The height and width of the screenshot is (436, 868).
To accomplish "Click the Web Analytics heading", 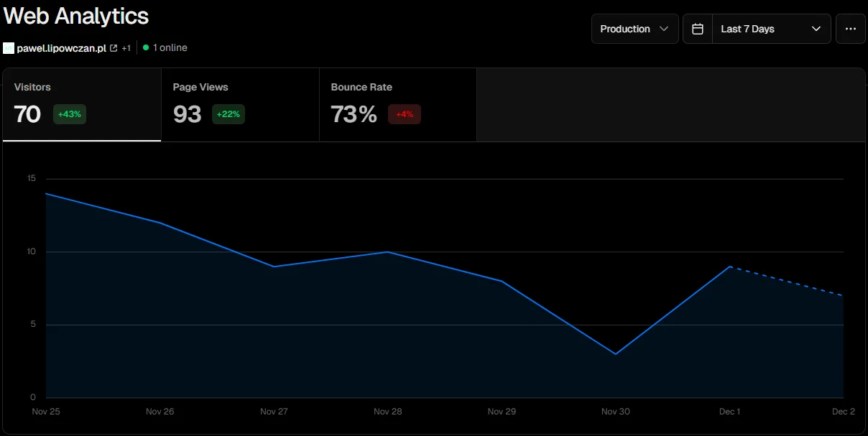I will pos(75,16).
